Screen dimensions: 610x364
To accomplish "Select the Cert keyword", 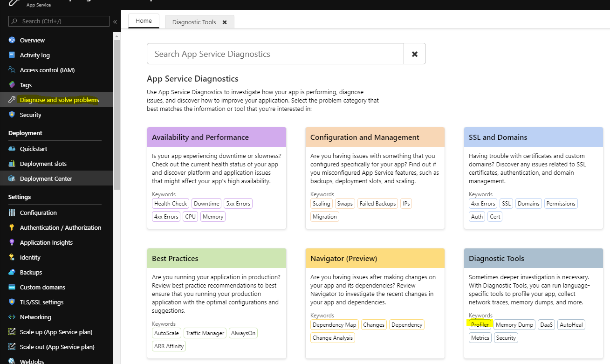I will (x=495, y=217).
